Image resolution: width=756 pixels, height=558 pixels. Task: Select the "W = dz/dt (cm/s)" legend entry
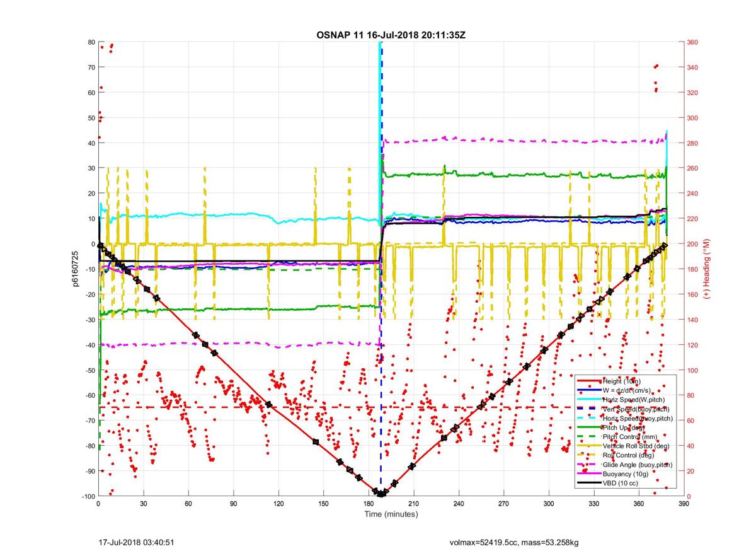point(627,390)
